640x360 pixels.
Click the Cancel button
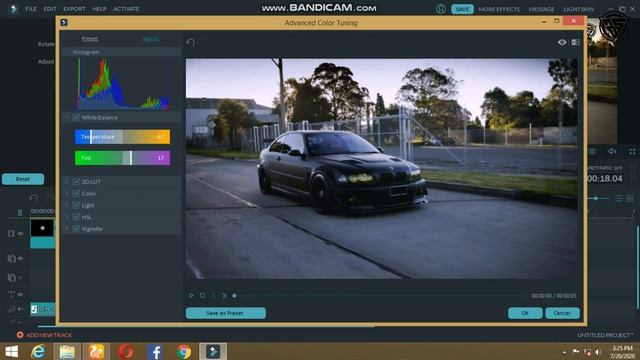click(562, 313)
